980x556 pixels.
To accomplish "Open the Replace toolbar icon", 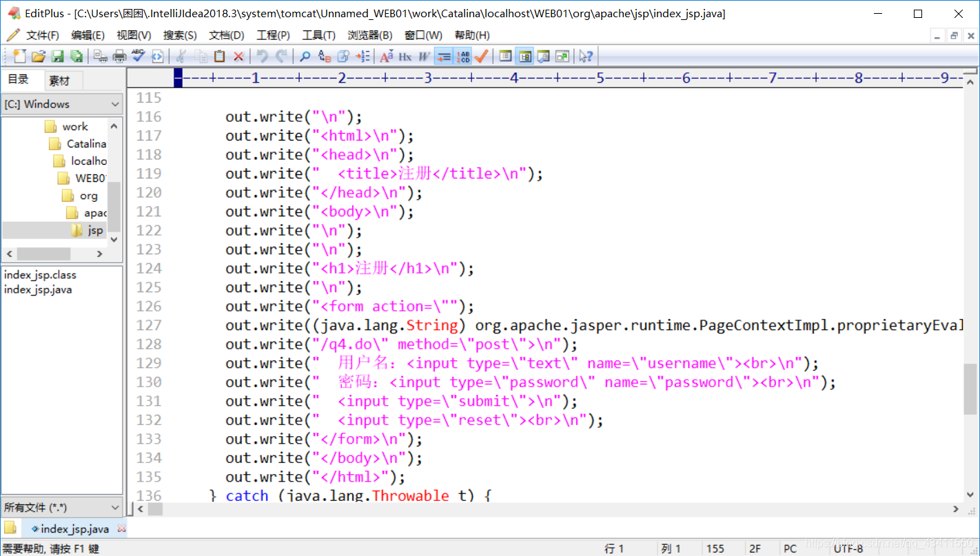I will (x=324, y=56).
